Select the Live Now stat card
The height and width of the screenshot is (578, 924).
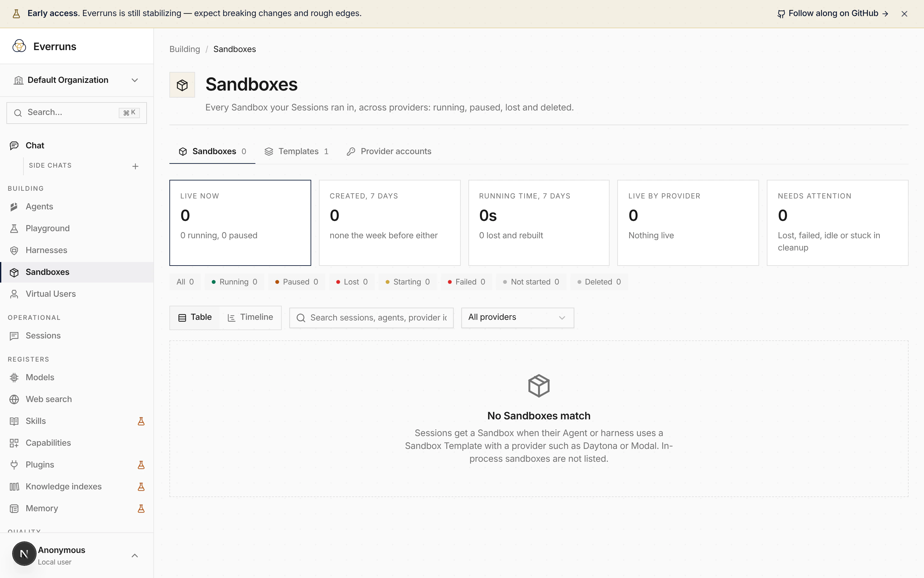pyautogui.click(x=240, y=223)
